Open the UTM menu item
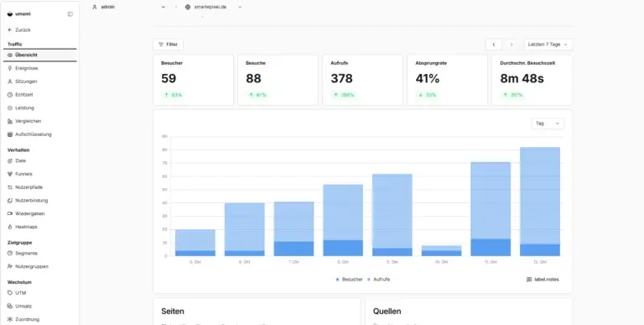 40,293
